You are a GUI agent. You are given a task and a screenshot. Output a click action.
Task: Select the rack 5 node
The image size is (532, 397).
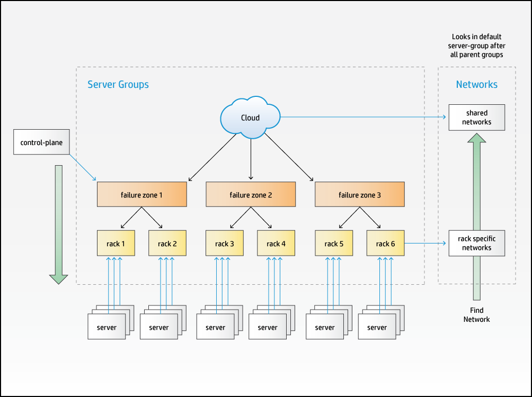click(334, 243)
